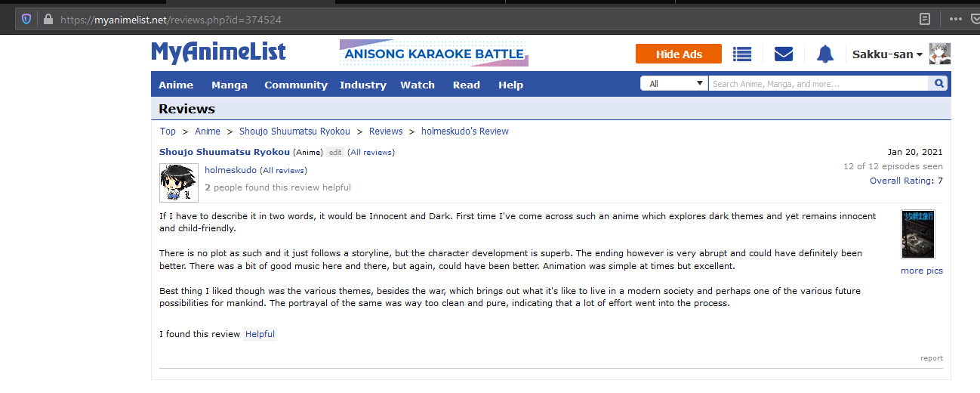This screenshot has width=980, height=393.
Task: Open the Anime menu
Action: [176, 85]
